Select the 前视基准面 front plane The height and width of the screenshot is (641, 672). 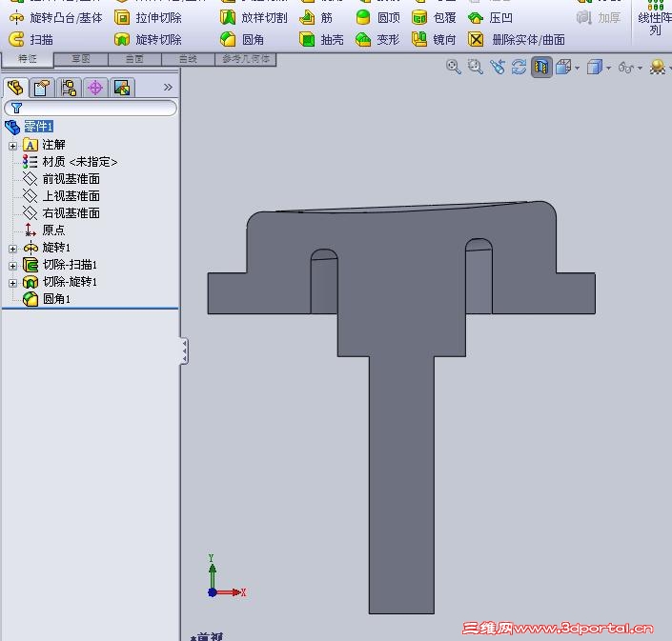pos(62,179)
